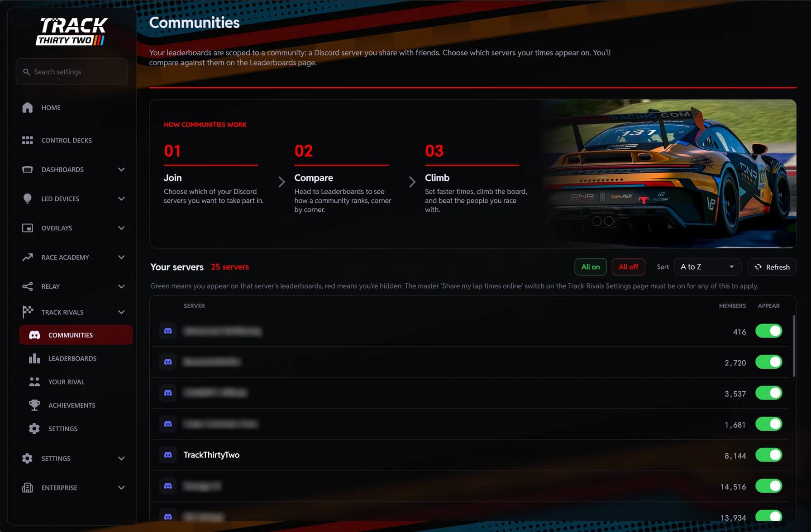Open the Communities menu item
Viewport: 811px width, 532px height.
[x=76, y=335]
